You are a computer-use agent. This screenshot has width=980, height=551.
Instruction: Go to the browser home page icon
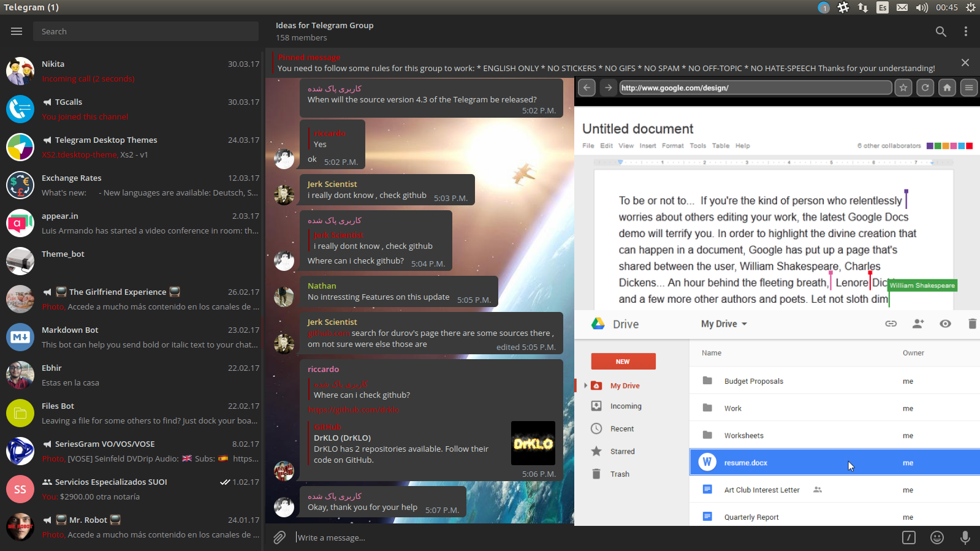click(x=947, y=88)
